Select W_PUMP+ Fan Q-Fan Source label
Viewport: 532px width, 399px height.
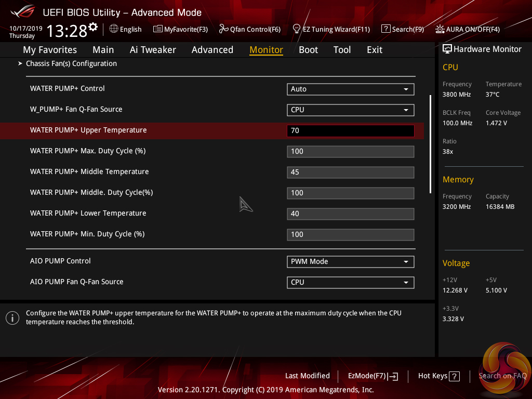(x=76, y=109)
